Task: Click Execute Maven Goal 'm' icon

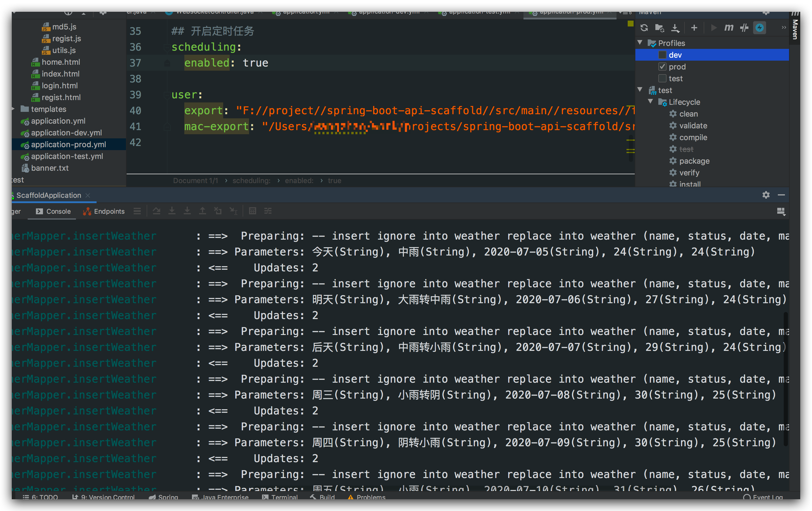Action: [x=729, y=28]
